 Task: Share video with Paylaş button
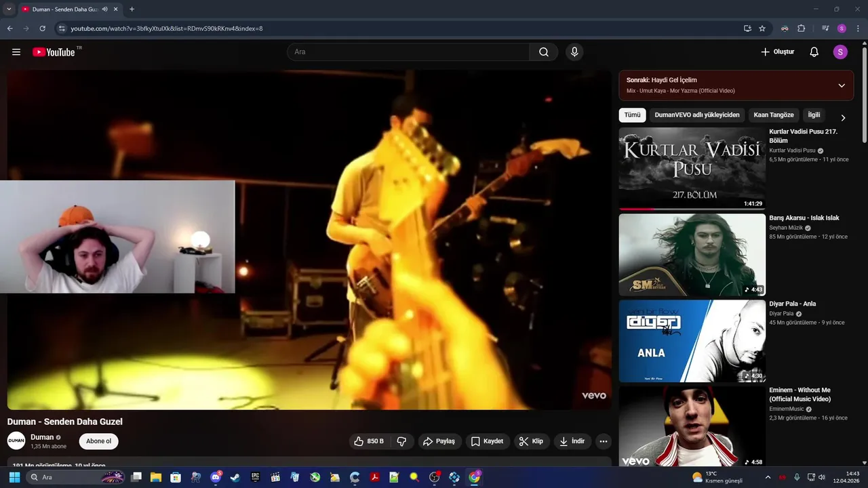coord(439,441)
